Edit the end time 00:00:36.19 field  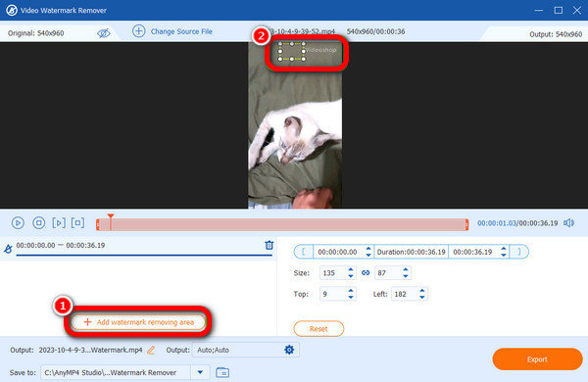473,252
